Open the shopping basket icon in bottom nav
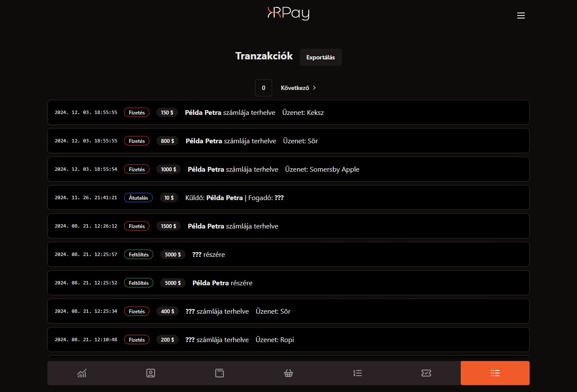 [x=288, y=373]
